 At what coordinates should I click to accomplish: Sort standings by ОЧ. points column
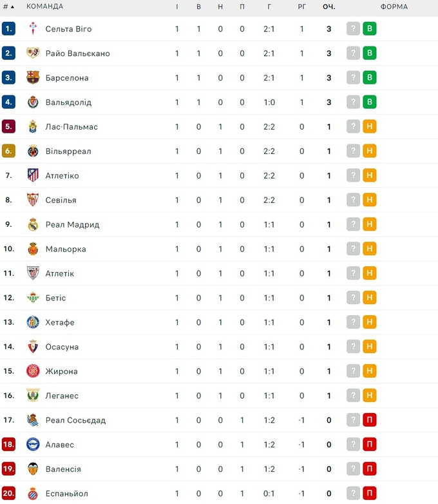click(x=329, y=6)
